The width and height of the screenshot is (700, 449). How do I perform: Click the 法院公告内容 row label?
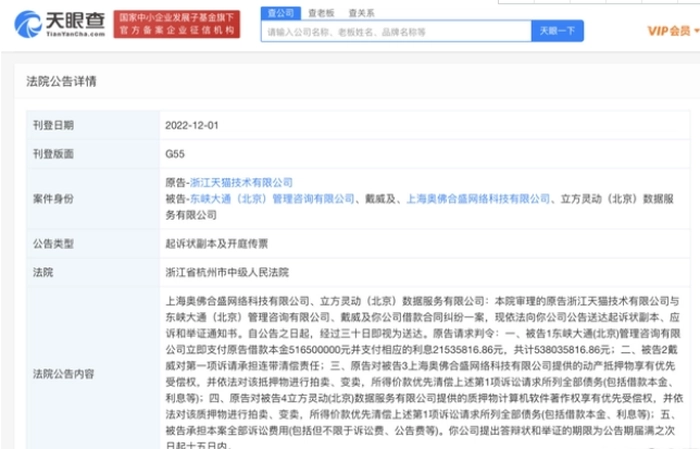click(64, 372)
